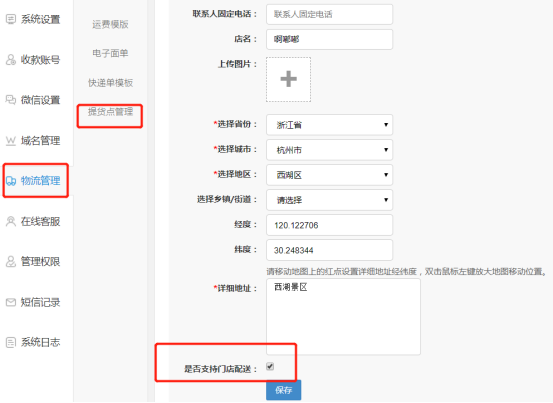Image resolution: width=553 pixels, height=403 pixels.
Task: Click the 在线客服 person icon
Action: click(x=11, y=221)
